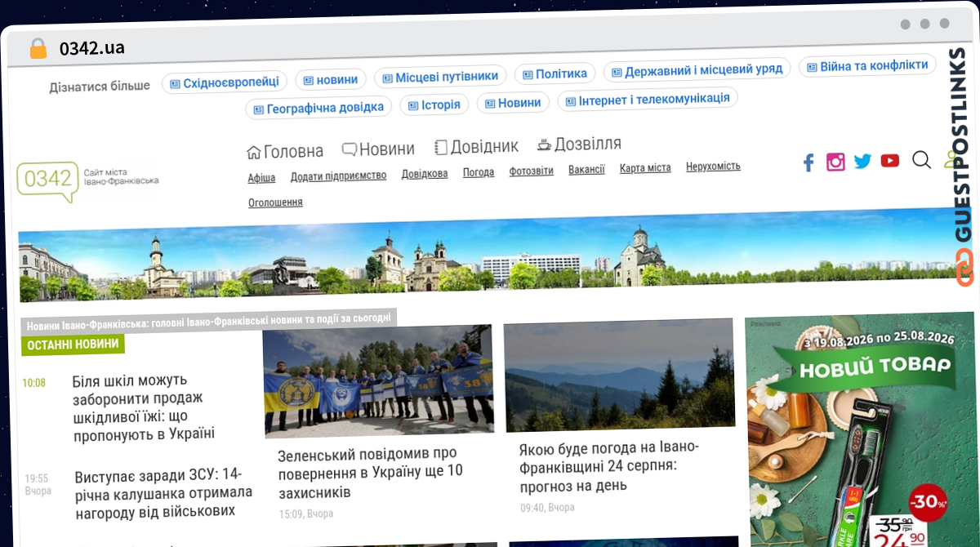Open Новини in the main menu
Image resolution: width=980 pixels, height=547 pixels.
pyautogui.click(x=378, y=149)
